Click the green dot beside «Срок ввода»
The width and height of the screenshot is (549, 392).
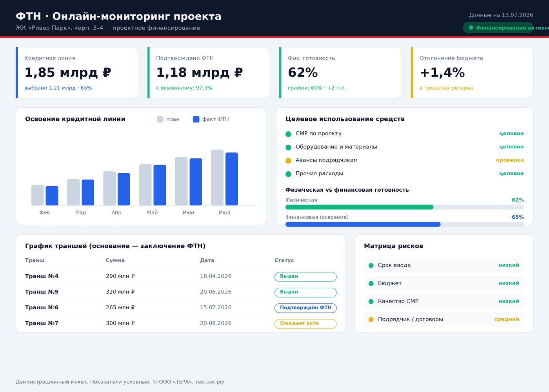[371, 266]
